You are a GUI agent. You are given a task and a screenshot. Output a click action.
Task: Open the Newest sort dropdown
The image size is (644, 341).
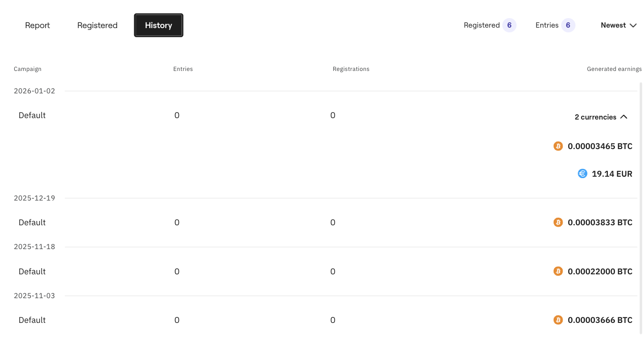[x=618, y=25]
